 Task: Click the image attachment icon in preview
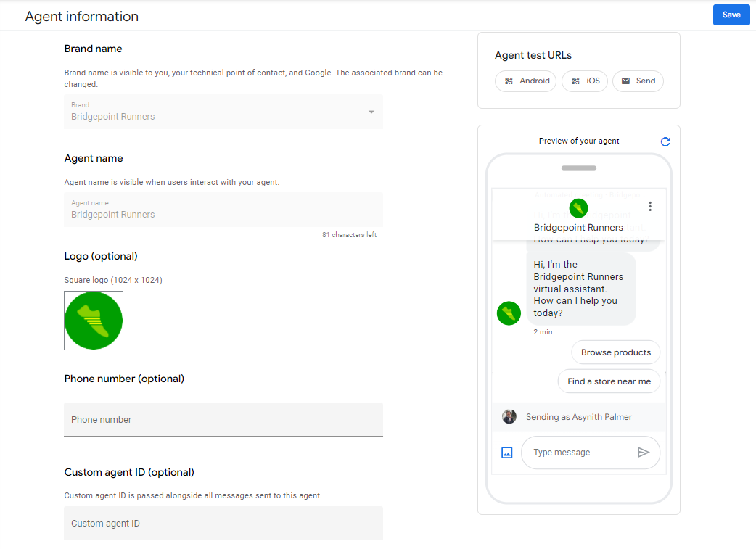(507, 453)
